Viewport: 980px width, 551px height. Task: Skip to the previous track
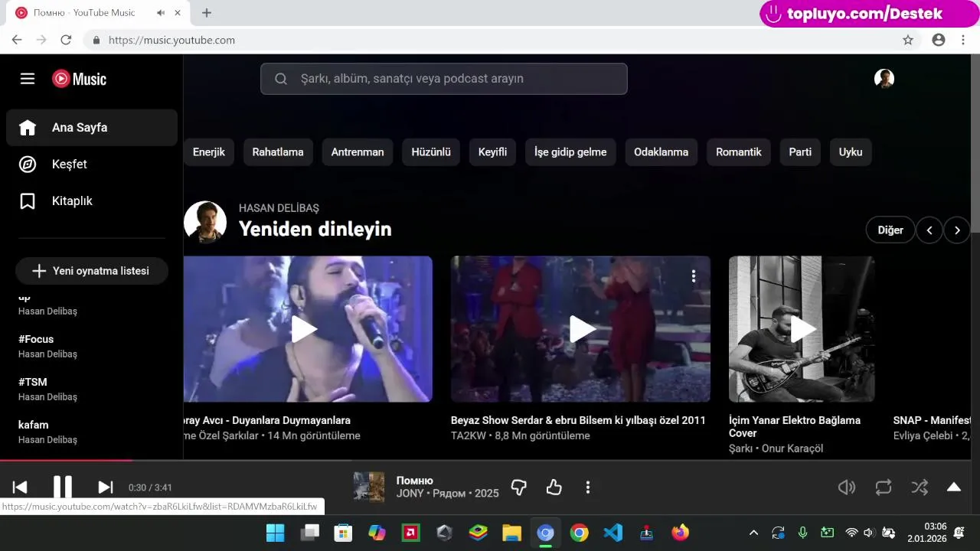click(20, 487)
